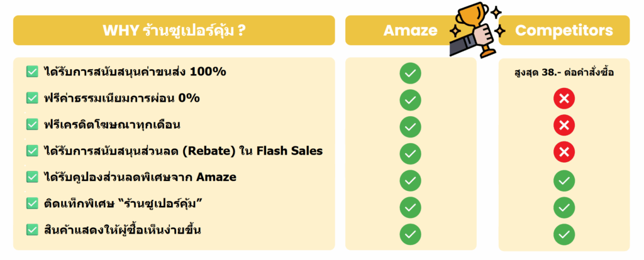This screenshot has width=644, height=260.
Task: Click Competitors red X for Flash Sales Rebate row
Action: tap(563, 153)
